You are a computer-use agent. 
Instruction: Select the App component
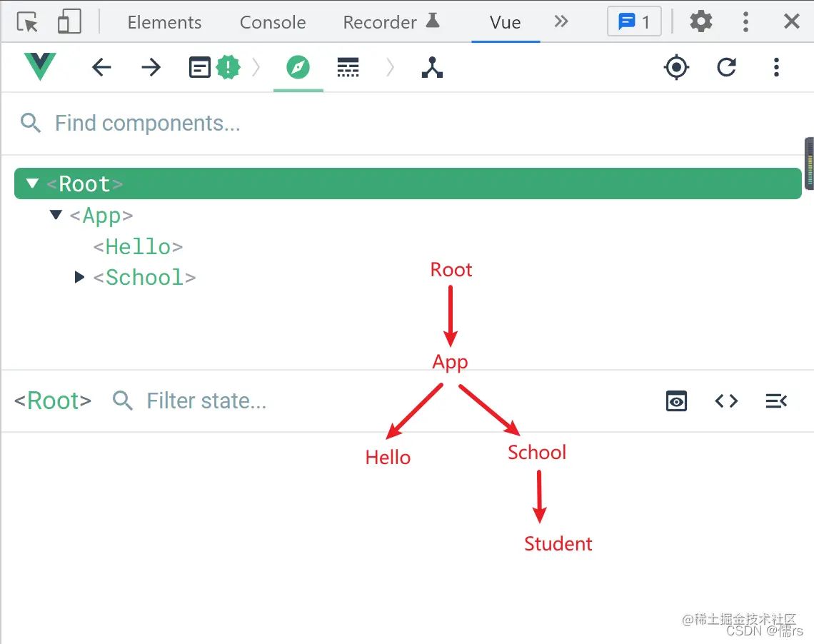tap(101, 215)
